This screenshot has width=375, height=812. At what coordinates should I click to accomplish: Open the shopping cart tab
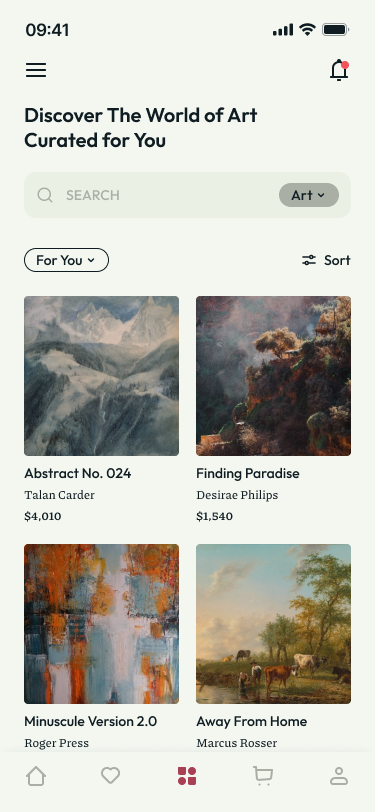pos(263,776)
